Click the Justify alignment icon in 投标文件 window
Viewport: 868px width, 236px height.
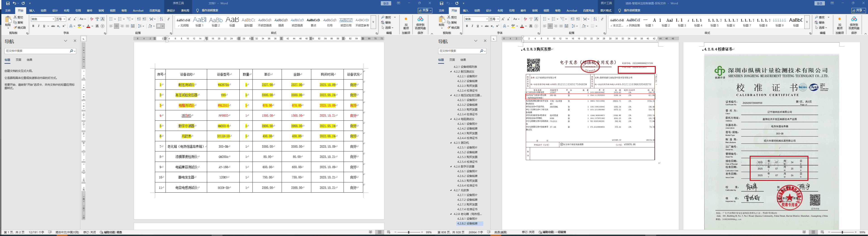(x=561, y=26)
